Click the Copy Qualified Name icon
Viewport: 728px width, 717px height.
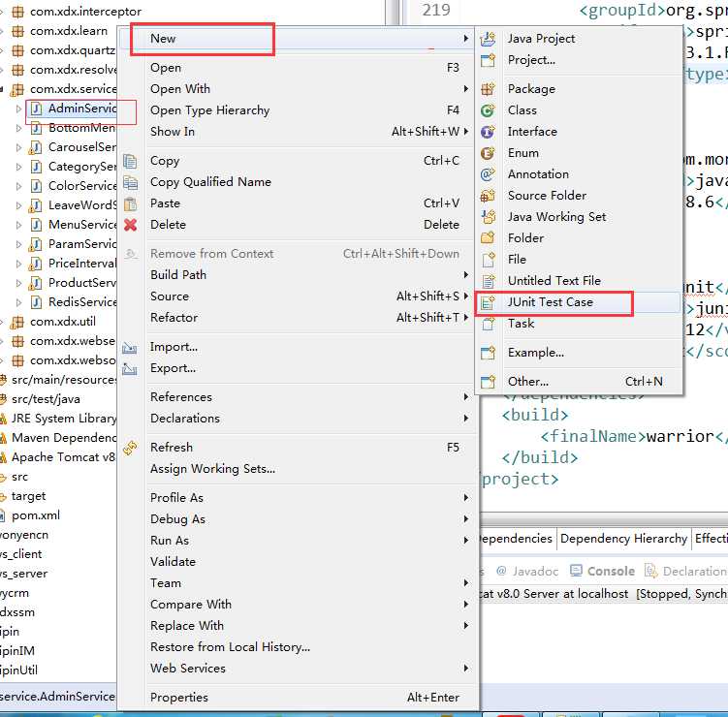(130, 182)
